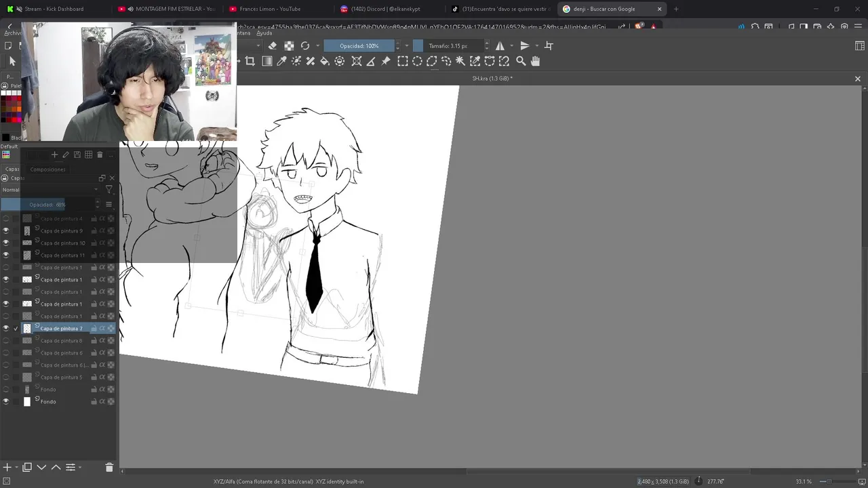
Task: Select the Color Sampler eyedropper tool
Action: pyautogui.click(x=281, y=61)
